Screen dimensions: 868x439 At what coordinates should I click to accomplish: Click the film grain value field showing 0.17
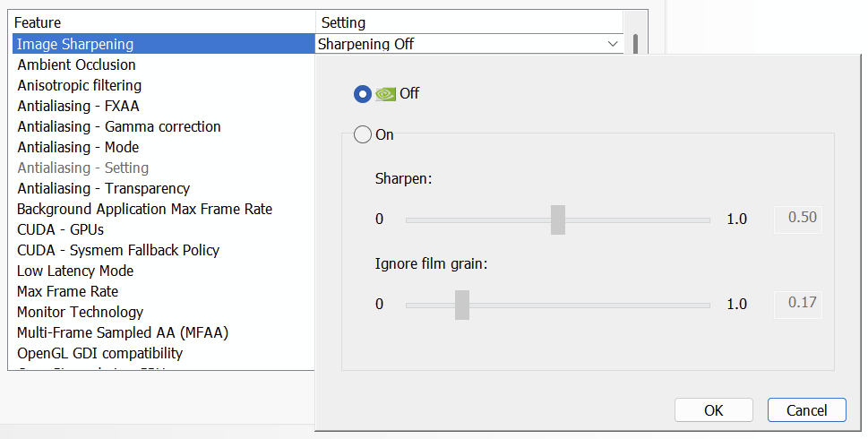[x=797, y=303]
